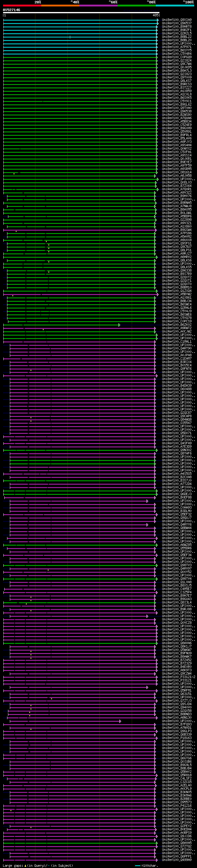Select the UniRef100_Q2R2L5 label

[x=177, y=33]
